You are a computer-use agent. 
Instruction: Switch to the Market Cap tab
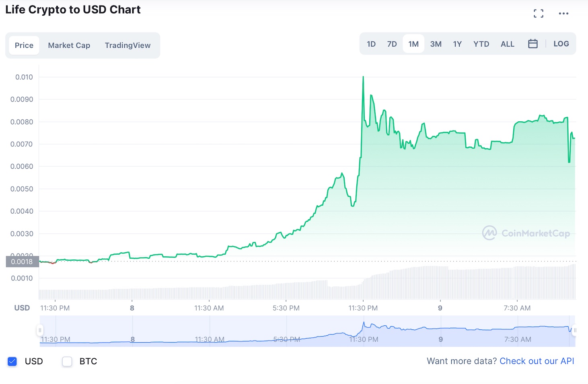[x=69, y=45]
